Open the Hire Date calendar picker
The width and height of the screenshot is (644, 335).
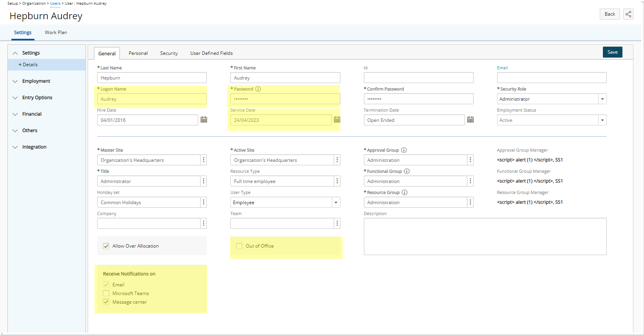point(204,120)
